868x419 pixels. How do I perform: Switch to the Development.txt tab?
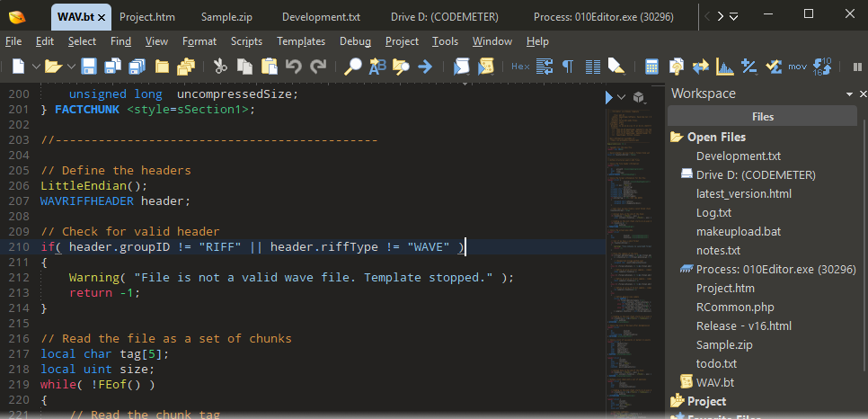pyautogui.click(x=321, y=16)
